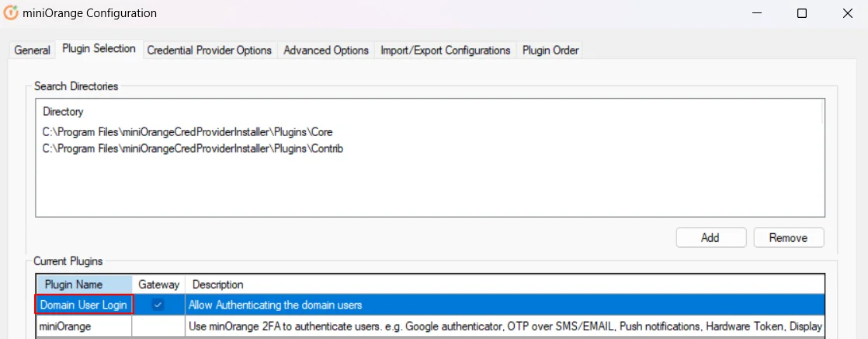Select the Plugin Selection tab
This screenshot has width=868, height=339.
point(99,49)
